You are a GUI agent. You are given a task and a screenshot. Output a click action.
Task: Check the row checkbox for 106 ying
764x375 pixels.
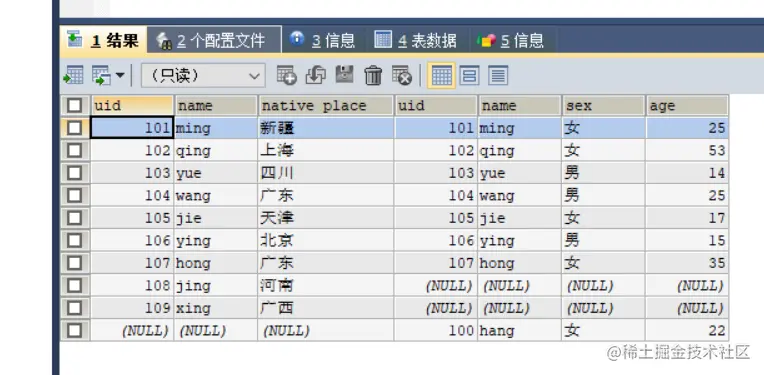pyautogui.click(x=75, y=241)
